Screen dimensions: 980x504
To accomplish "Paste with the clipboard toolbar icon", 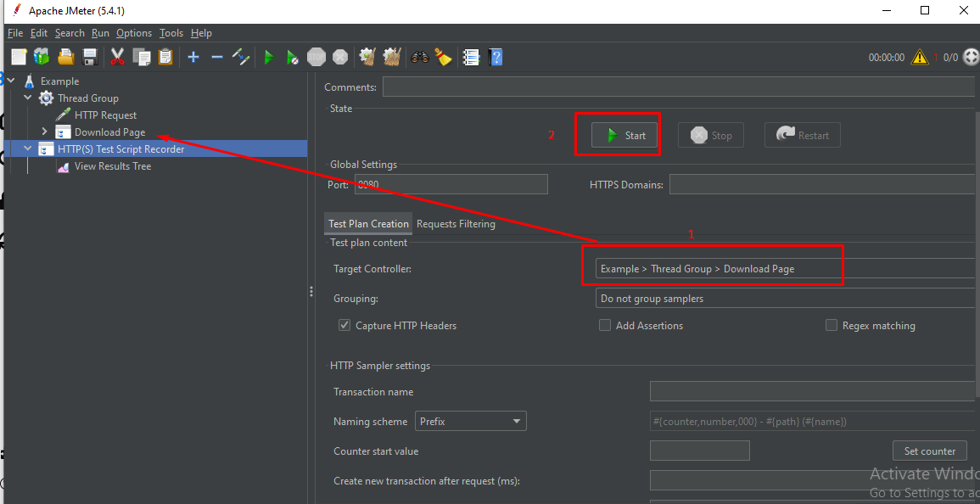I will (165, 57).
